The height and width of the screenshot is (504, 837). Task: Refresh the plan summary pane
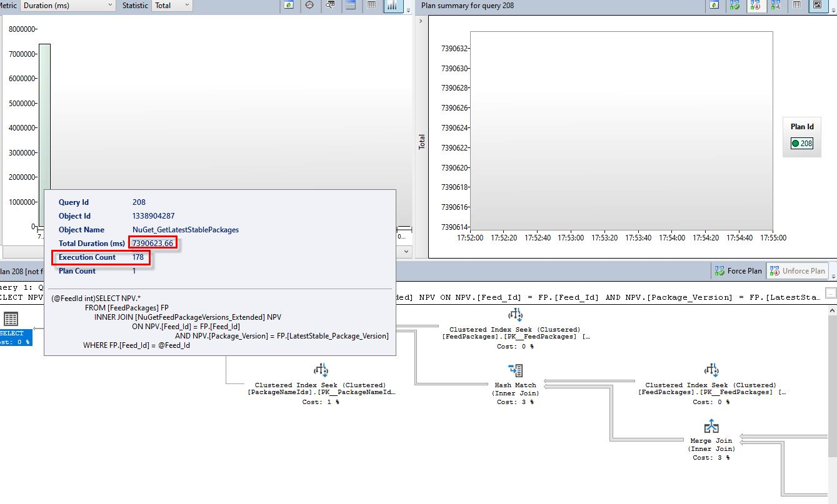point(714,5)
